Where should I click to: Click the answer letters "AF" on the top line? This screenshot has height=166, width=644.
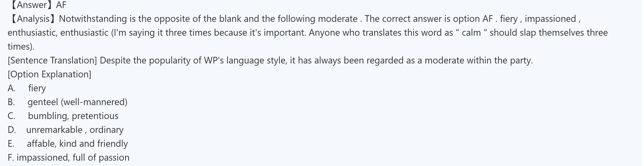(x=61, y=5)
